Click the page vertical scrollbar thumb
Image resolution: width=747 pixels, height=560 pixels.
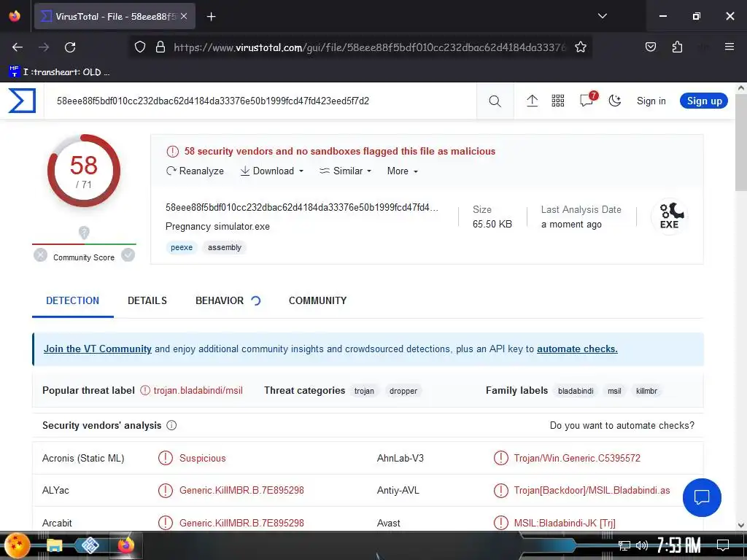740,142
